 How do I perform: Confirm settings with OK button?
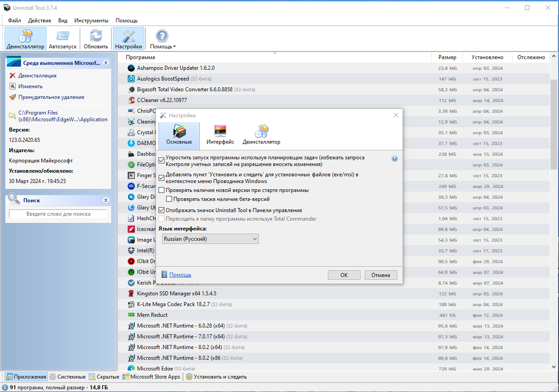344,275
